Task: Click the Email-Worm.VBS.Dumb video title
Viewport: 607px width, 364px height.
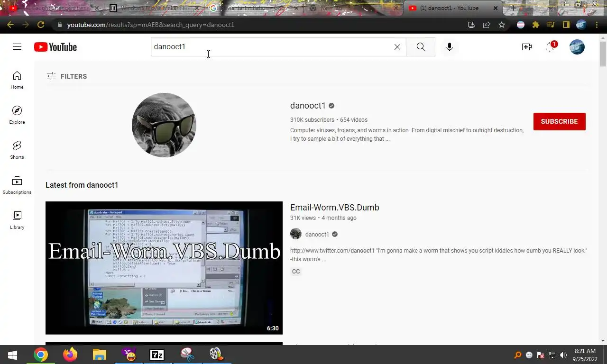Action: click(x=335, y=208)
